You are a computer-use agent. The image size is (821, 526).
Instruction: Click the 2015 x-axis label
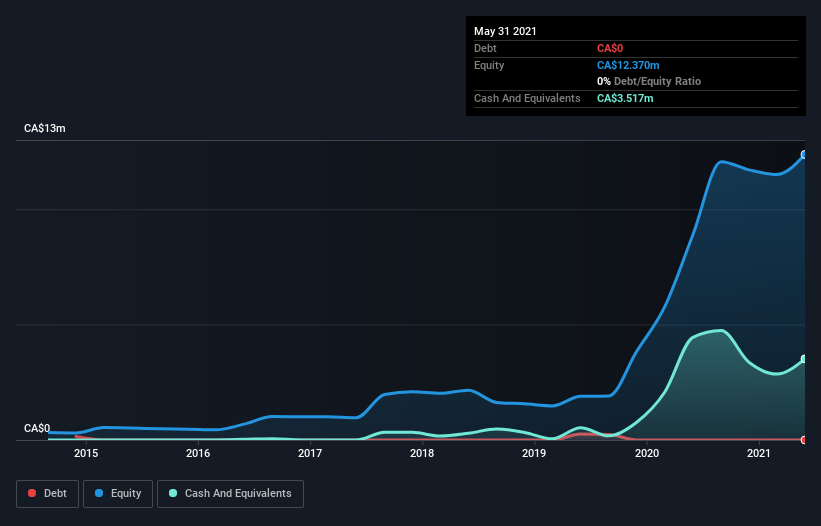86,454
